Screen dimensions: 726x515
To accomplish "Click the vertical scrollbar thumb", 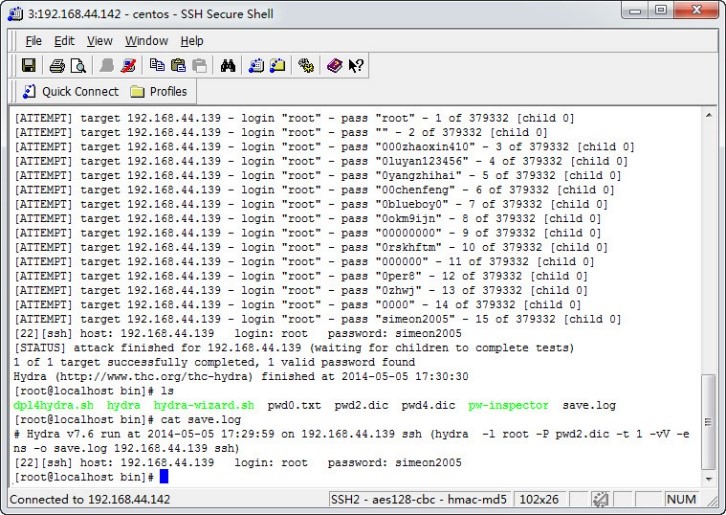I will (708, 421).
